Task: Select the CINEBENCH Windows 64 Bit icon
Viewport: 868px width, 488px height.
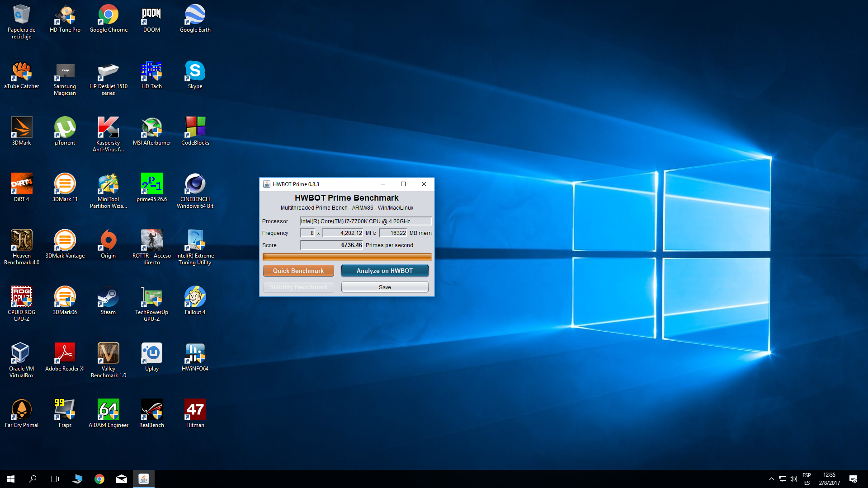Action: [195, 191]
